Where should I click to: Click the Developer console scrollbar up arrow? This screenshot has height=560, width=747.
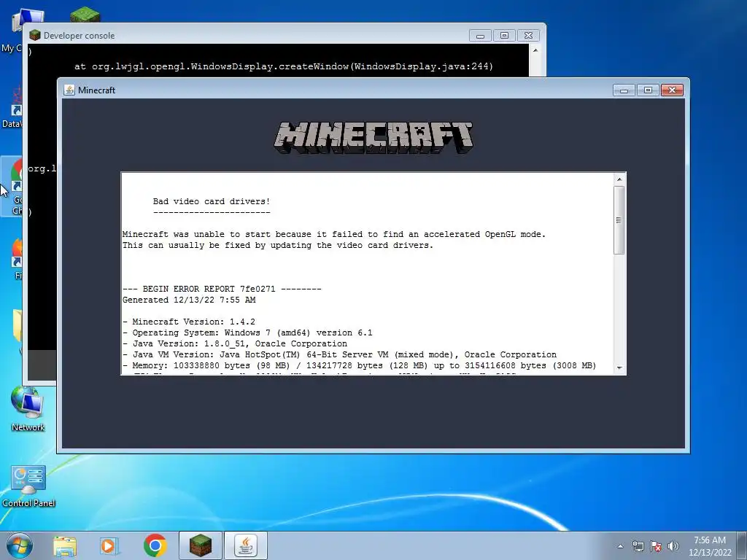[535, 50]
